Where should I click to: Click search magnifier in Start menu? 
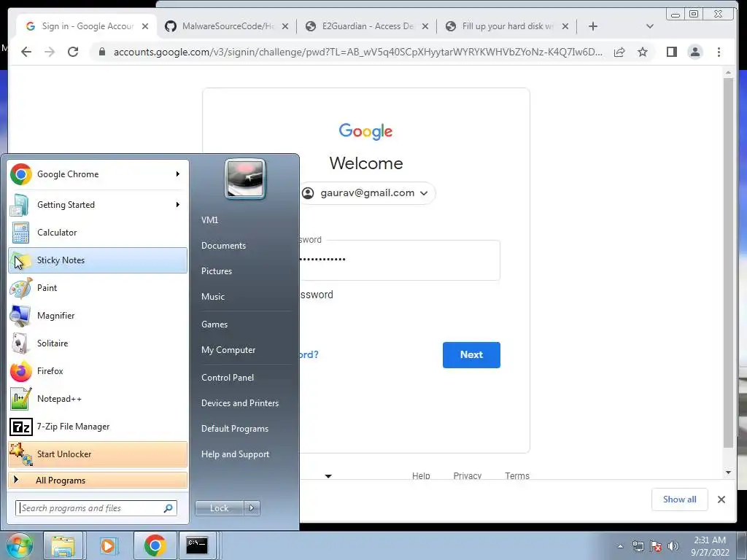coord(169,508)
